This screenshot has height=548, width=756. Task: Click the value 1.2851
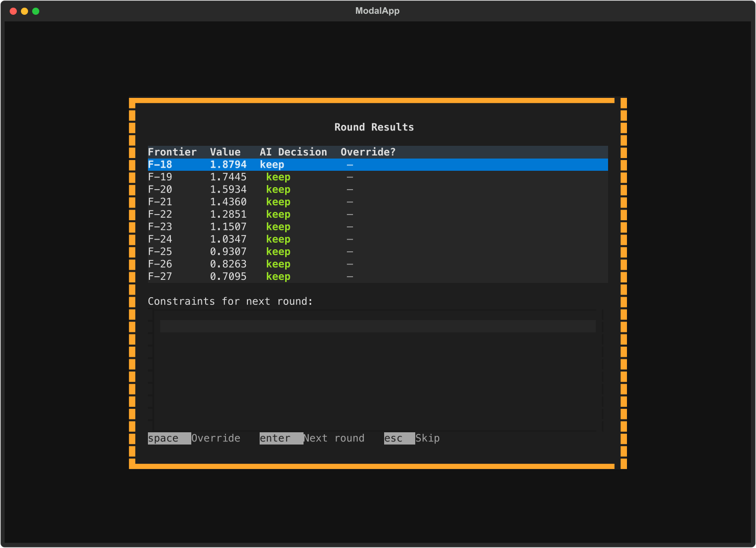[228, 214]
